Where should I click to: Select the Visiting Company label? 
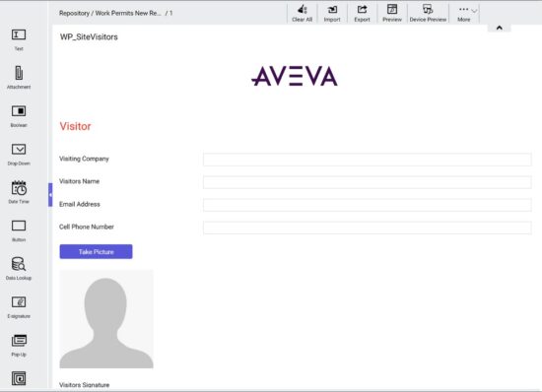tap(84, 159)
